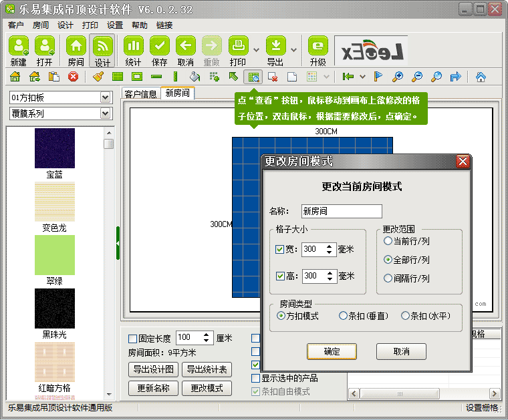Select the 翠绿 green color swatch

[x=55, y=256]
